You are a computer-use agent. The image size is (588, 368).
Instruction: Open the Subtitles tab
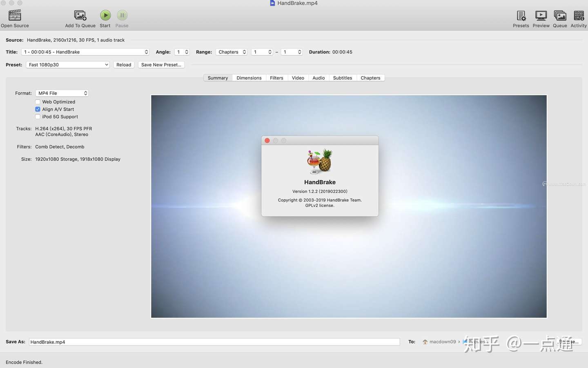click(x=343, y=78)
